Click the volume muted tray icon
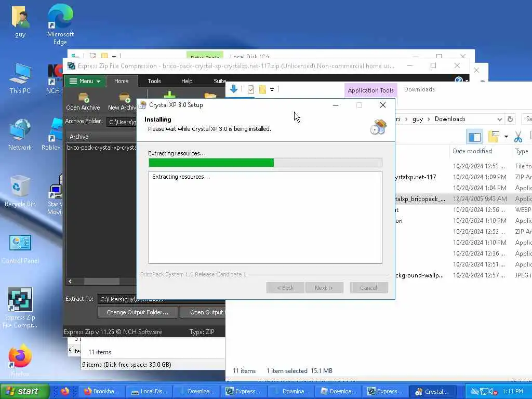 (x=494, y=392)
